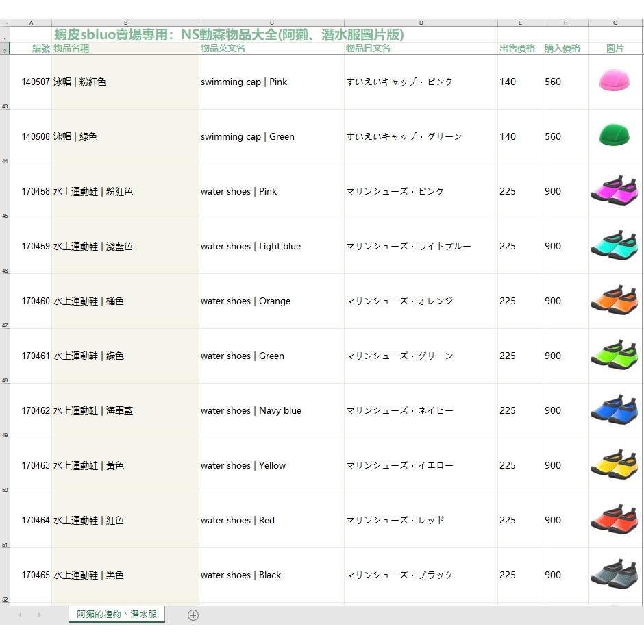
Task: Click cell 泳帽 | 粉紅色
Action: (125, 82)
